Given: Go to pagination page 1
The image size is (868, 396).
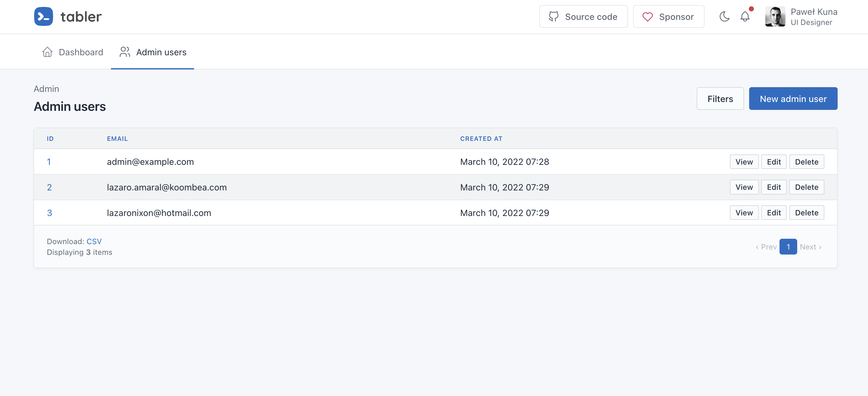Looking at the screenshot, I should tap(788, 247).
